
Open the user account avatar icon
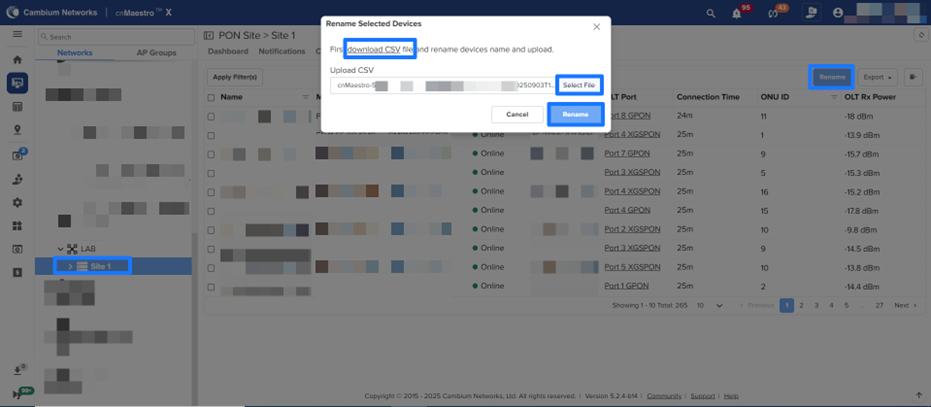click(x=839, y=13)
